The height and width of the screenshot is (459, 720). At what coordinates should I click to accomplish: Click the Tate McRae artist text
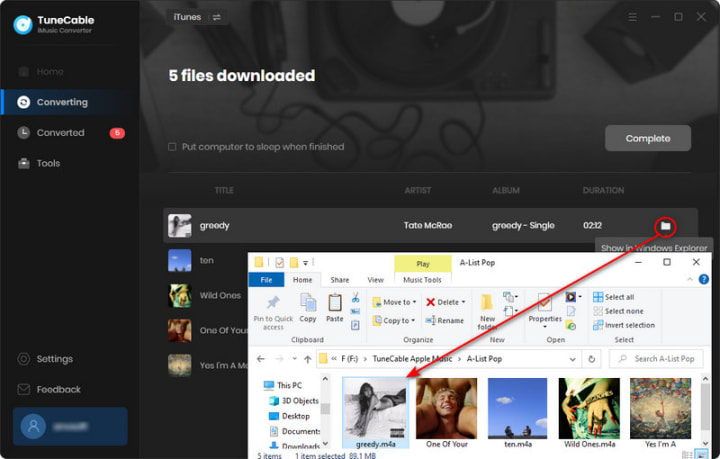click(428, 225)
